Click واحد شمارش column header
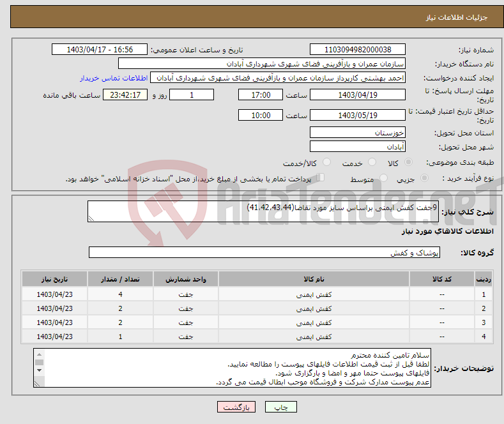Image resolution: width=504 pixels, height=424 pixels. (x=185, y=279)
